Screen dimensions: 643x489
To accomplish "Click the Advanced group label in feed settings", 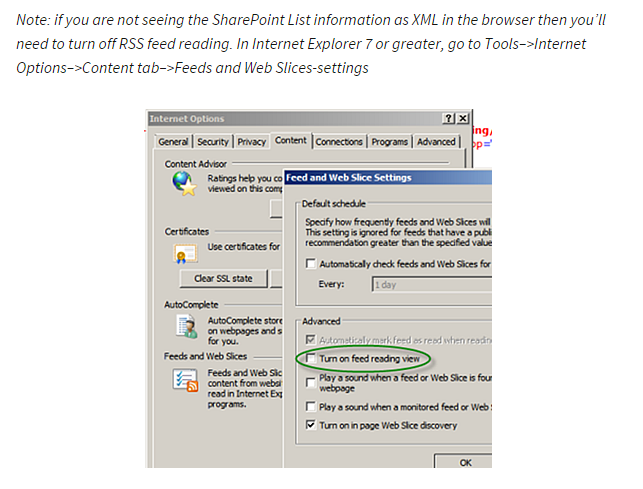I will [x=321, y=321].
